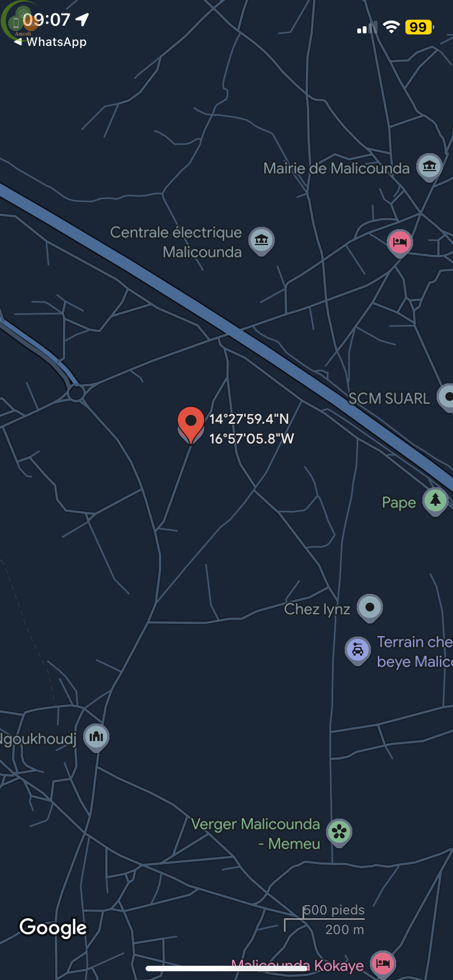This screenshot has width=453, height=980.
Task: Tap the pink hotel marker near Mairie
Action: pos(400,243)
